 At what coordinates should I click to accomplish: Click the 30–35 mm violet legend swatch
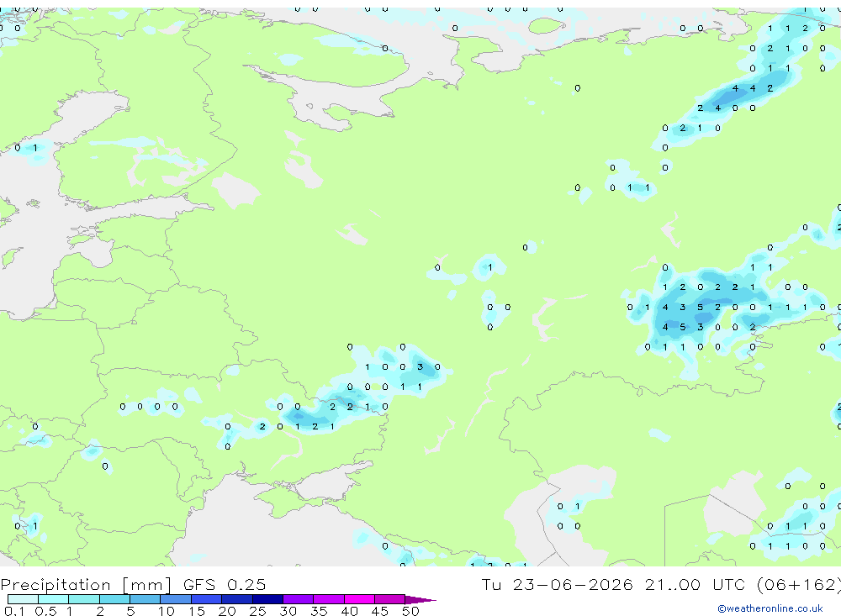tap(299, 599)
